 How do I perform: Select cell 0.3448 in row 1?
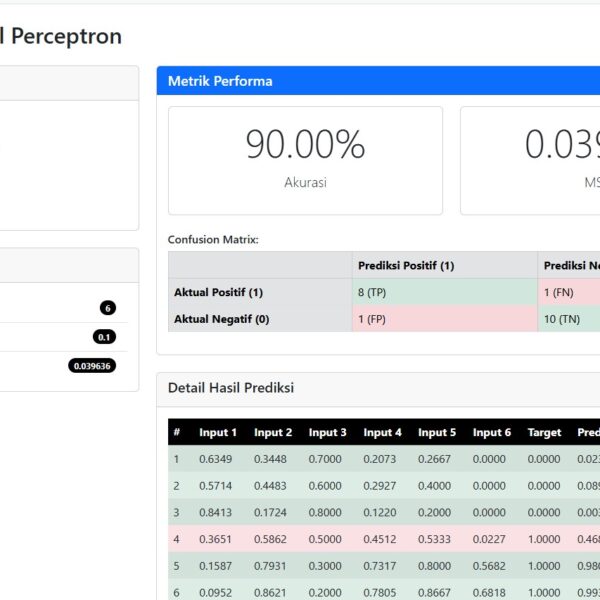(x=270, y=458)
